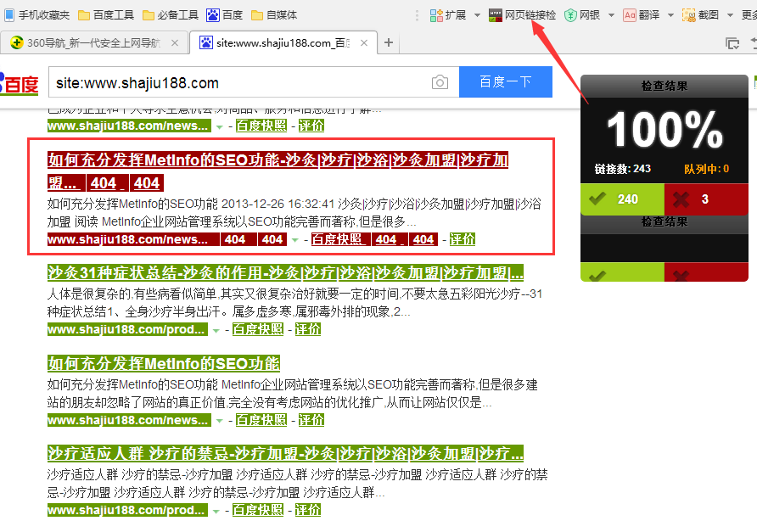The image size is (757, 532).
Task: Click 评价 under the 站的朋友却忽略了 snippet
Action: click(x=311, y=420)
